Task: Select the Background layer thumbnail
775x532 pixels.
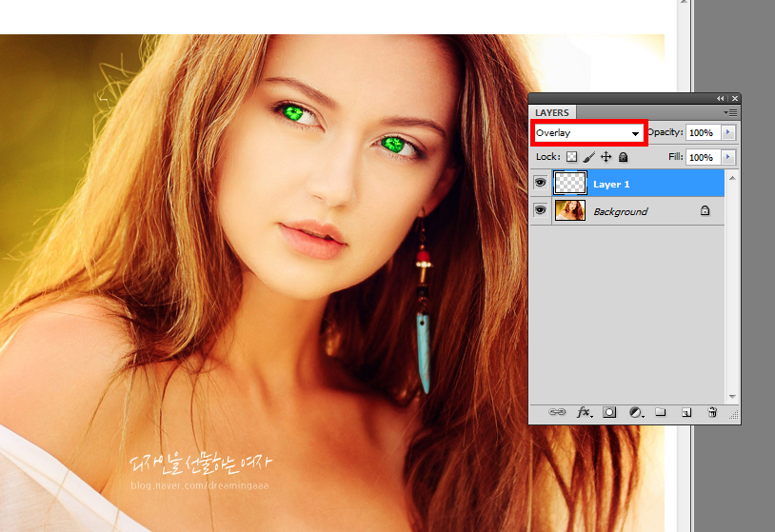Action: coord(569,210)
